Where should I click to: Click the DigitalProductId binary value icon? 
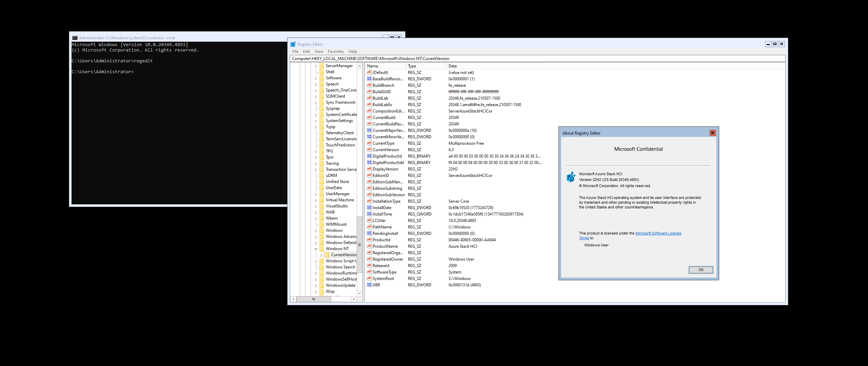click(x=369, y=156)
